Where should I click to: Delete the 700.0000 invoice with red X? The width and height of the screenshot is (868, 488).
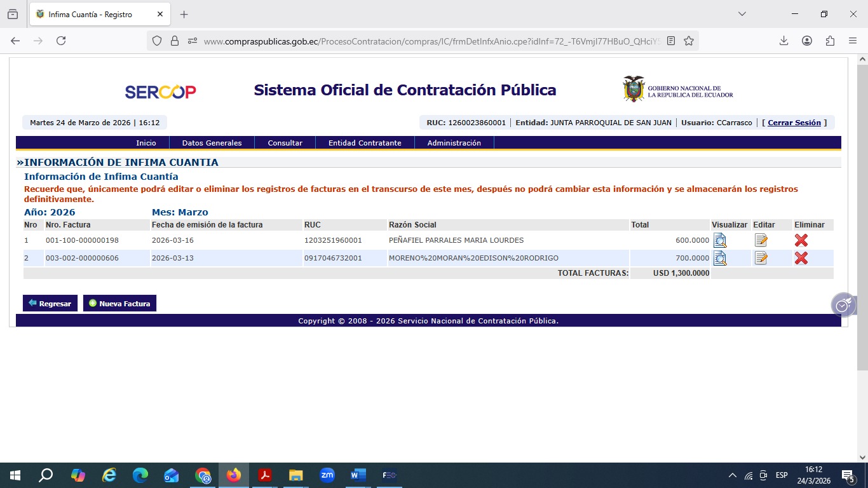click(801, 258)
